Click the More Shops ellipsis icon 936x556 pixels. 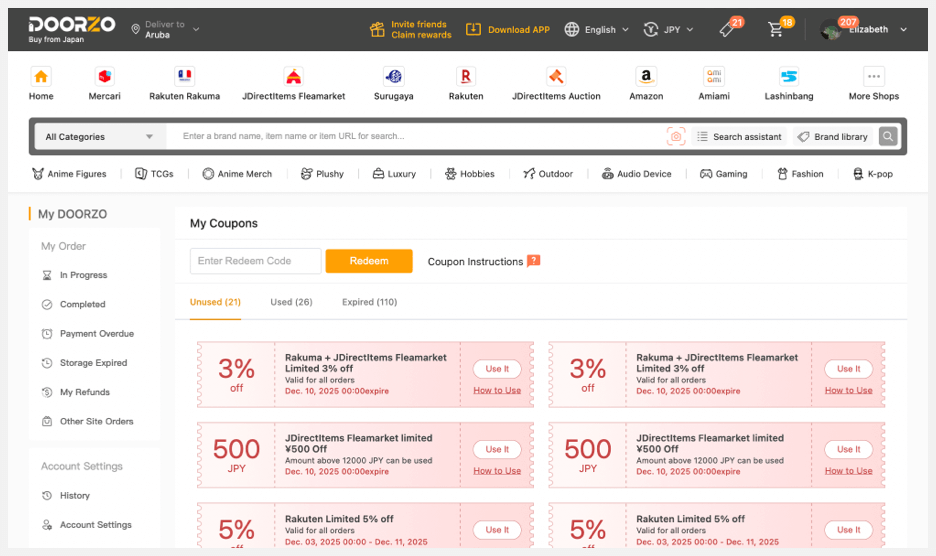click(x=873, y=76)
